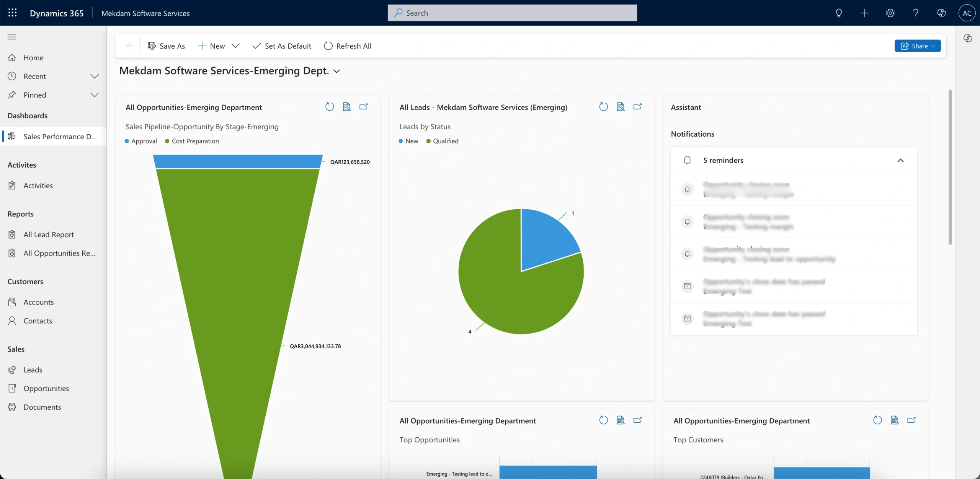Click the lightbulb insights icon in header

point(839,13)
